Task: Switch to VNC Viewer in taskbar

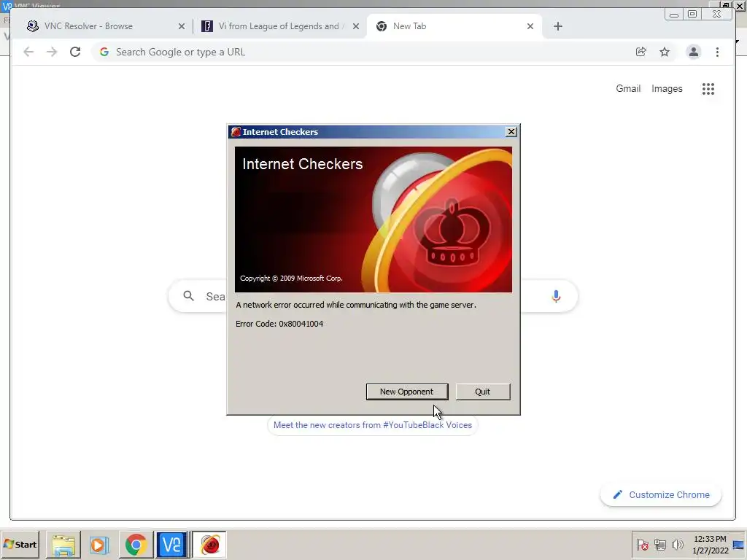Action: tap(171, 545)
